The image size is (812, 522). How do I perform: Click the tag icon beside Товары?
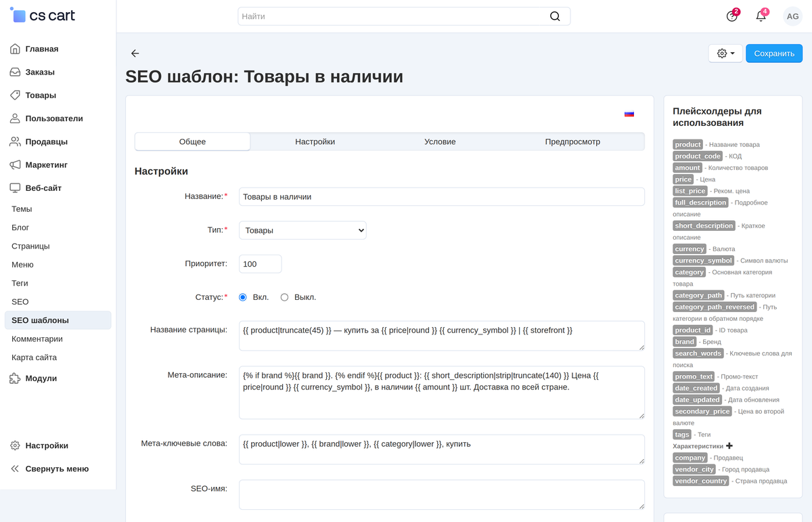[x=15, y=95]
